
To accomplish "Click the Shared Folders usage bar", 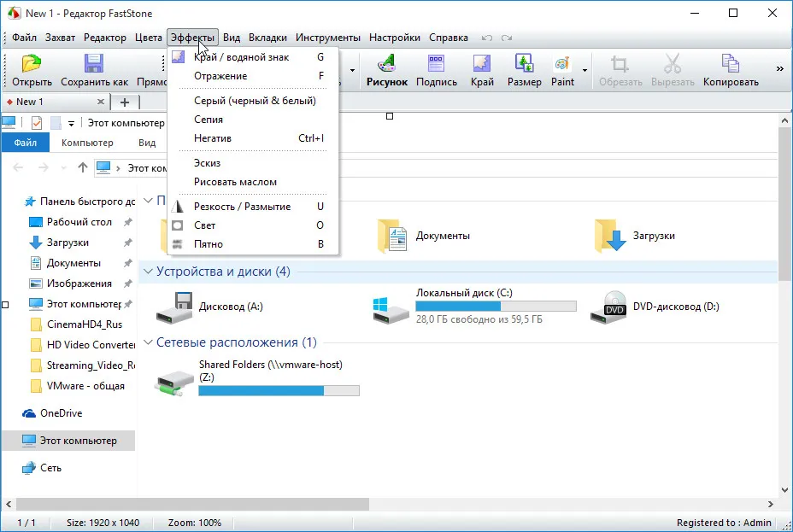I will 279,390.
